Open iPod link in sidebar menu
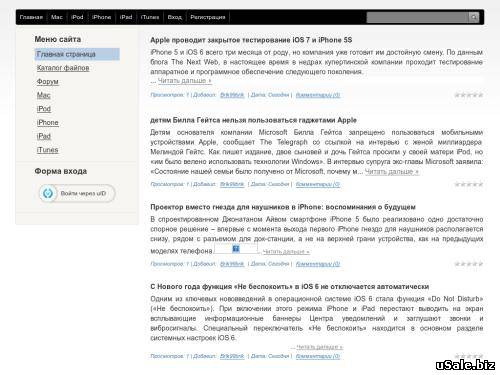 [x=44, y=109]
